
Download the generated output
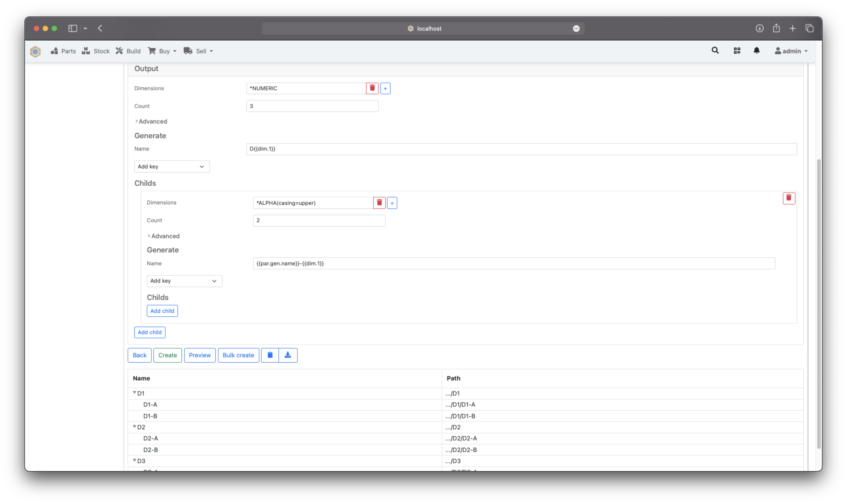tap(288, 355)
